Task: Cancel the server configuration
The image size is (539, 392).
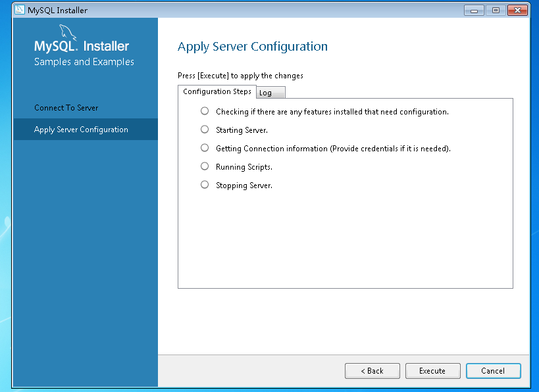Action: 494,371
